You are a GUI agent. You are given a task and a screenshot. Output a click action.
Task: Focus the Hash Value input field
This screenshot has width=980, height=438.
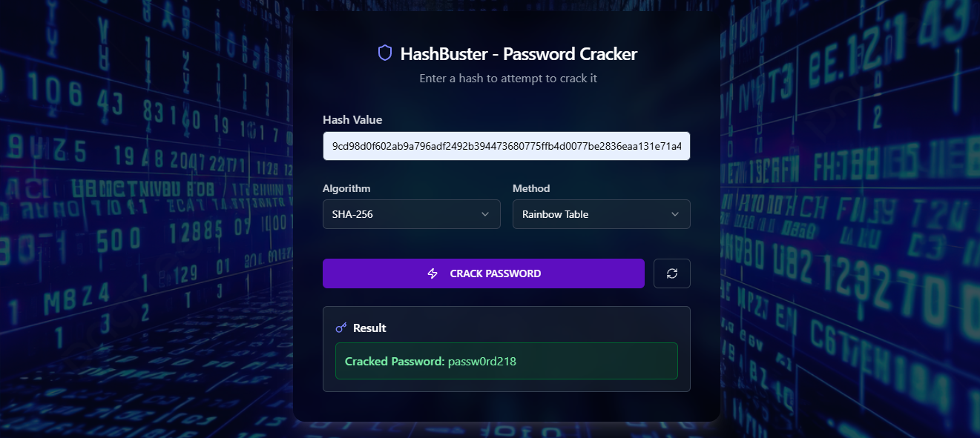[507, 146]
